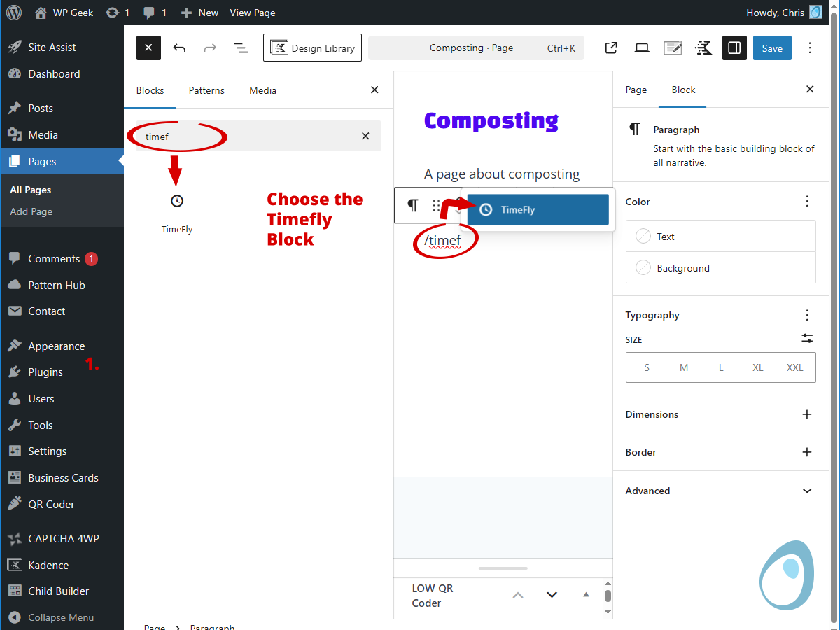Open the Design Library
The width and height of the screenshot is (840, 630).
[312, 48]
